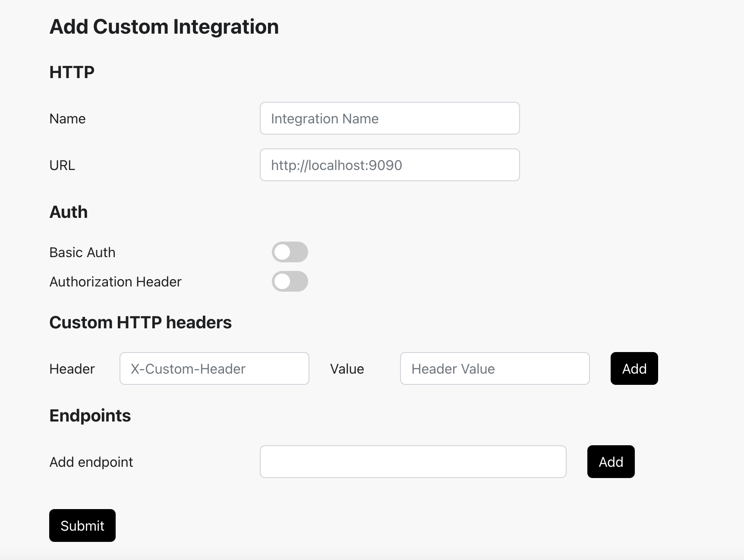Image resolution: width=744 pixels, height=560 pixels.
Task: Focus the URL field showing http://localhost:9090
Action: point(389,165)
